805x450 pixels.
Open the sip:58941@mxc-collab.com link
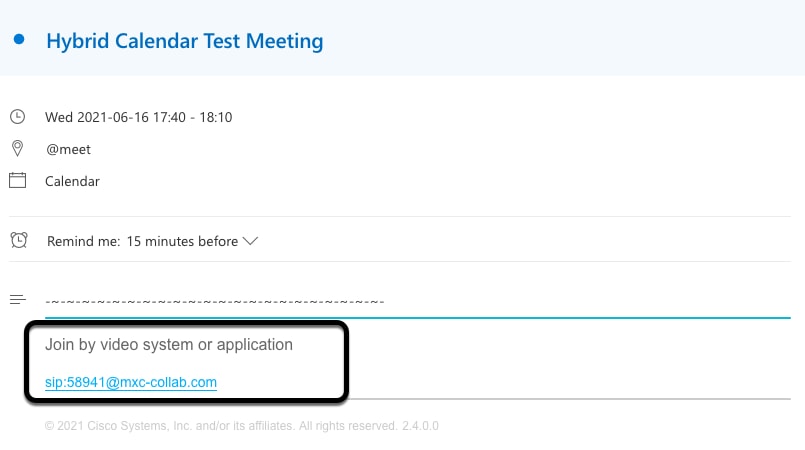[x=131, y=382]
